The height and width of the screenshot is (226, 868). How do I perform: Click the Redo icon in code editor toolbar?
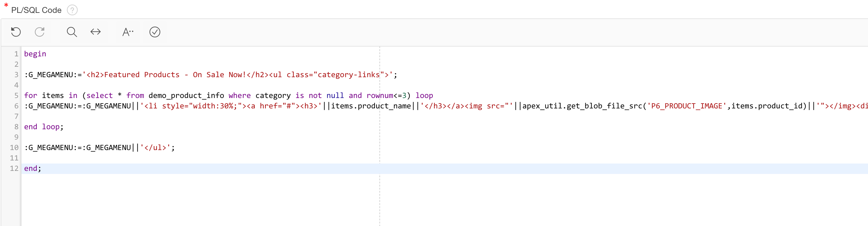click(40, 32)
